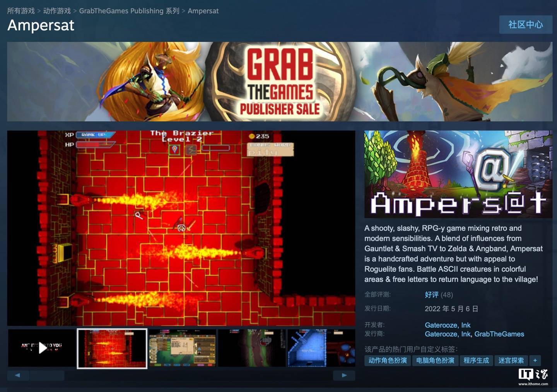
Task: Go to 所有游戏 breadcrumb
Action: pyautogui.click(x=21, y=11)
